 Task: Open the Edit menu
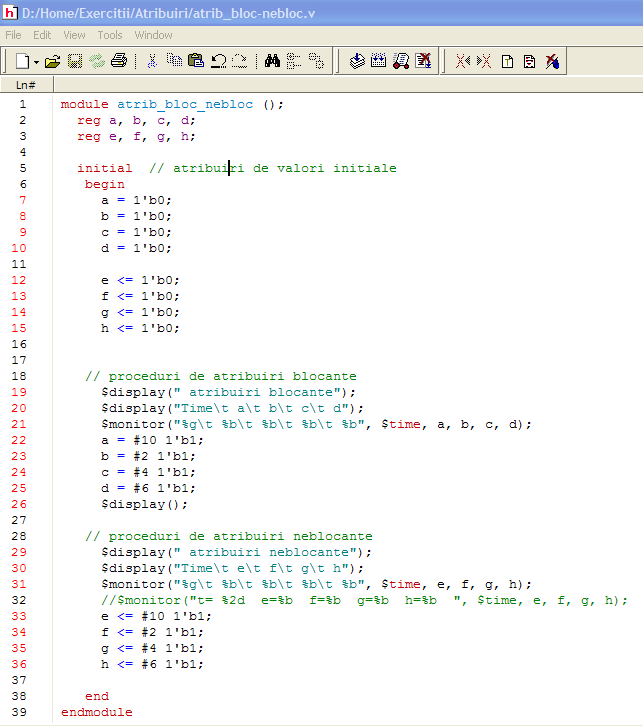pos(42,35)
